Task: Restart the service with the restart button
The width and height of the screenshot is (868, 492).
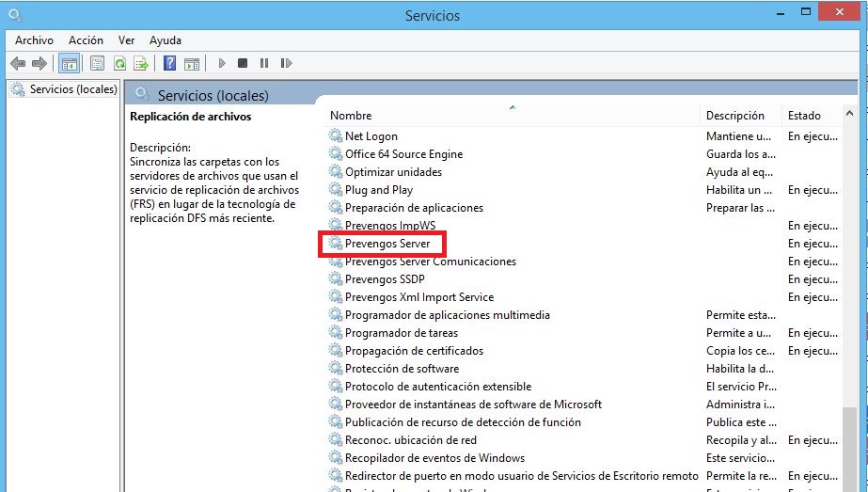Action: tap(285, 63)
